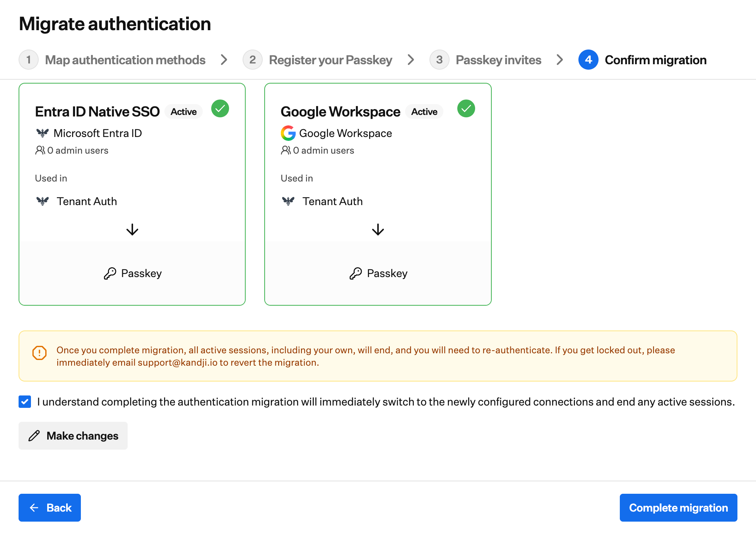This screenshot has width=756, height=534.
Task: Click the Google Workspace card title
Action: tap(340, 111)
